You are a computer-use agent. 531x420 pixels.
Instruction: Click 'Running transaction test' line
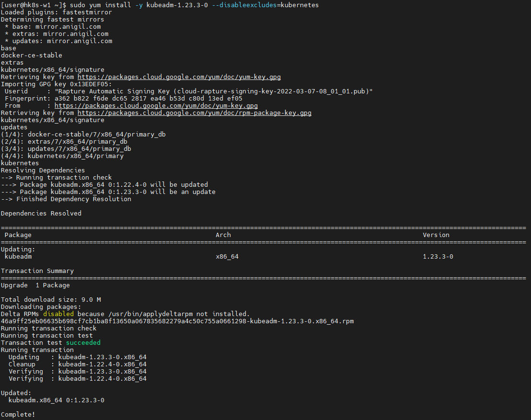click(x=47, y=335)
